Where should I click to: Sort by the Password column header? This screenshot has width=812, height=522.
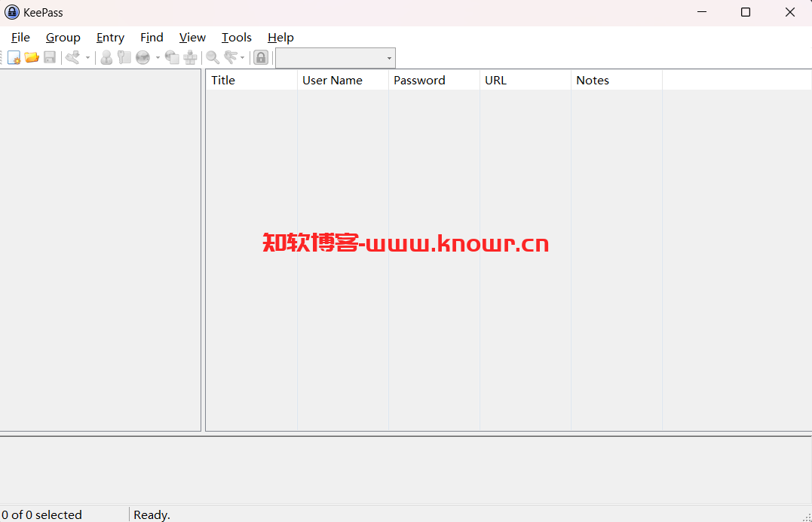434,80
